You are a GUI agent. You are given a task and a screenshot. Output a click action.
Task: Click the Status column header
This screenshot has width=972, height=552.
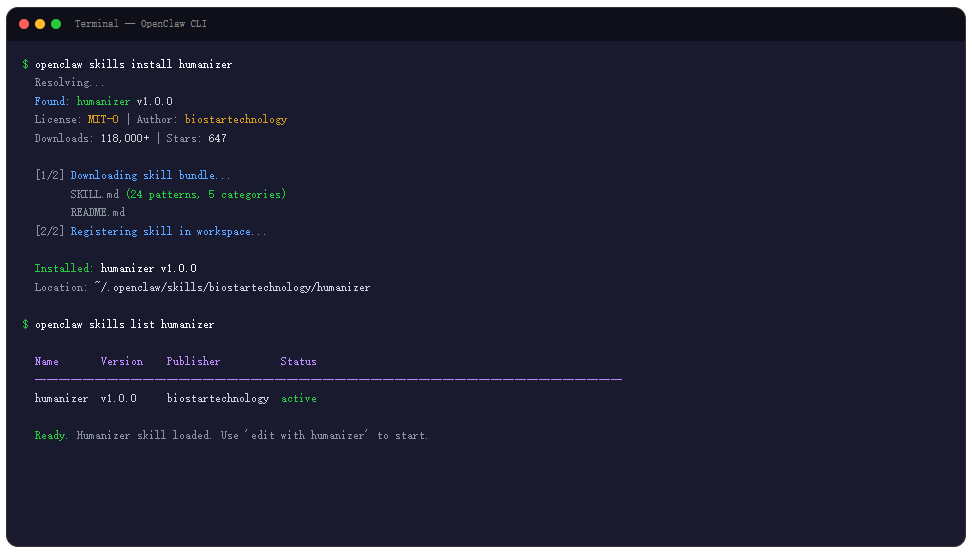[x=298, y=361]
